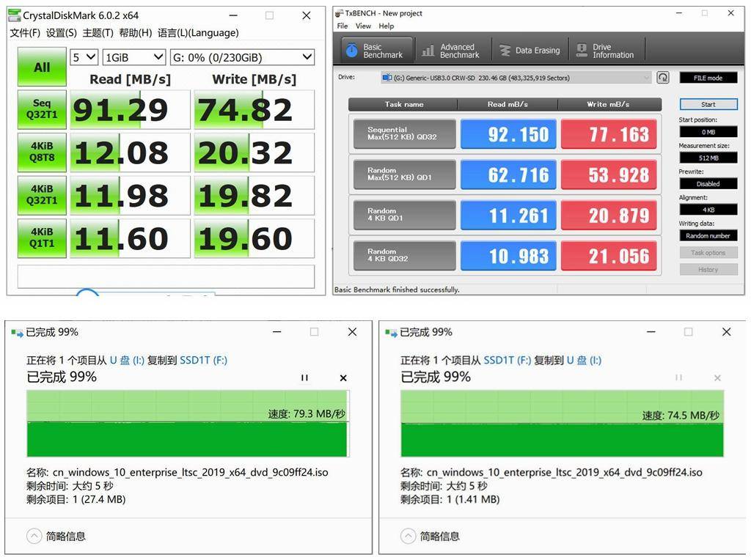The image size is (751, 560).
Task: Click the Measurement size 512 MB field
Action: (708, 158)
